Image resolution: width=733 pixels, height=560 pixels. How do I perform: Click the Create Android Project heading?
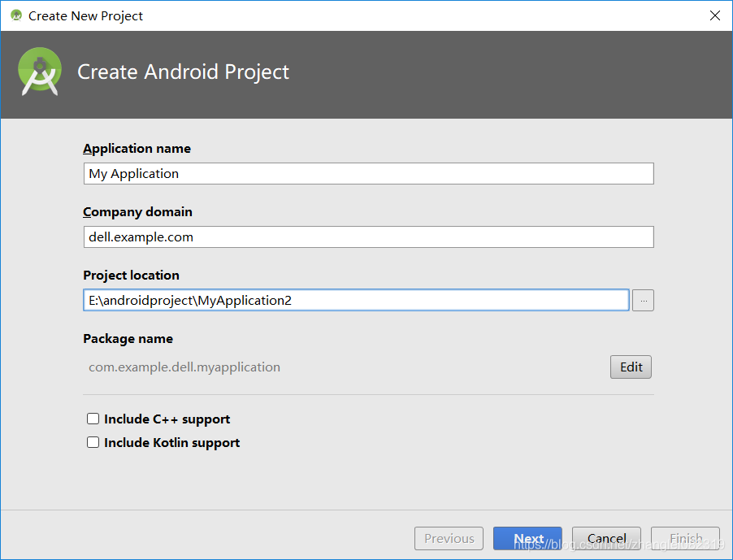[183, 72]
